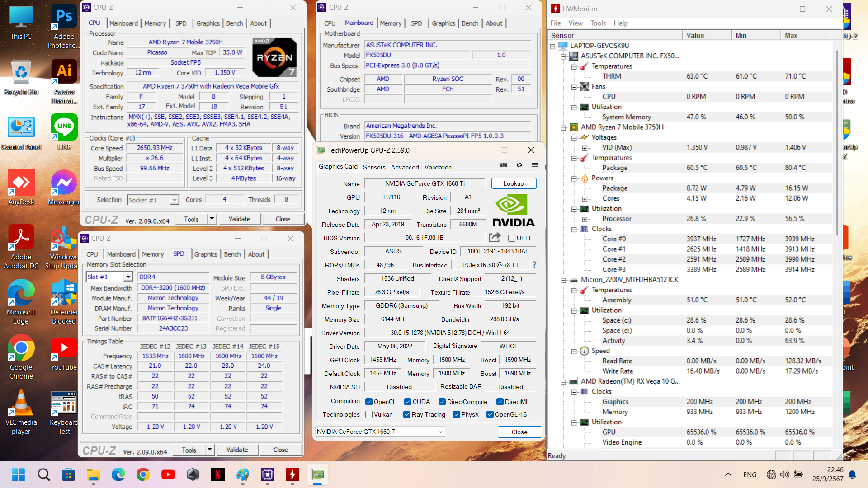The width and height of the screenshot is (868, 488).
Task: Click the GPU name field NVIDIA GeForce GTX 1660 Ti
Action: (425, 183)
